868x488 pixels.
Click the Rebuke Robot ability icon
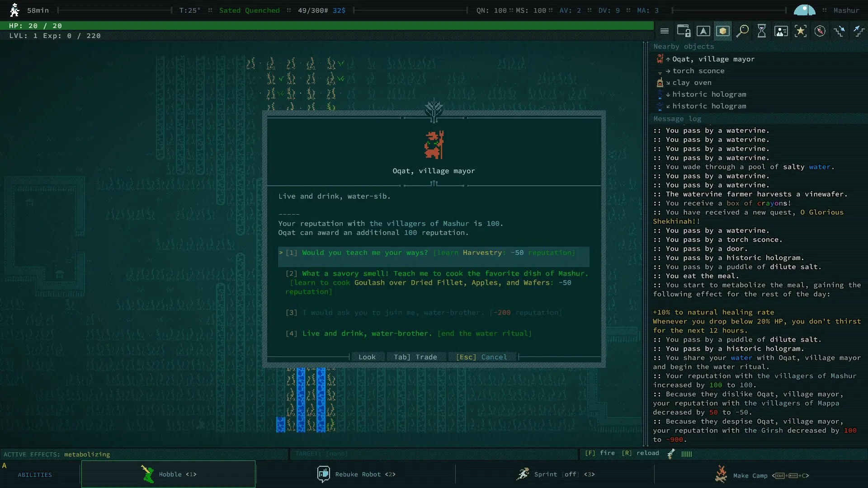tap(323, 474)
